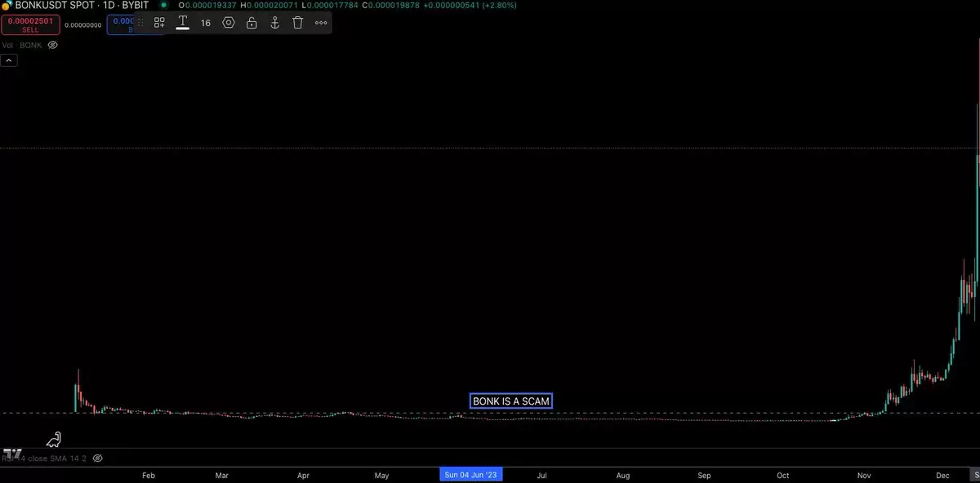
Task: Click the RSI 14 close SMA label
Action: pyautogui.click(x=44, y=459)
